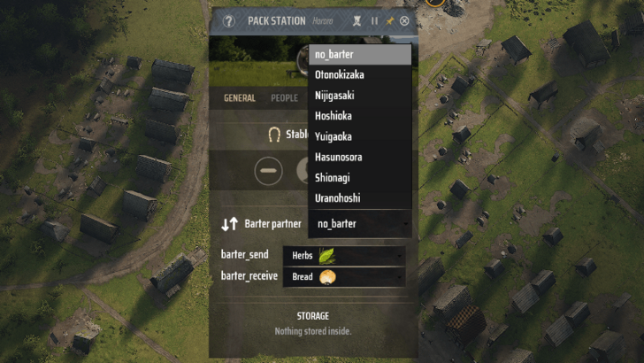Screen dimensions: 644x363
Task: Click the hourglass priority icon in header
Action: 356,21
